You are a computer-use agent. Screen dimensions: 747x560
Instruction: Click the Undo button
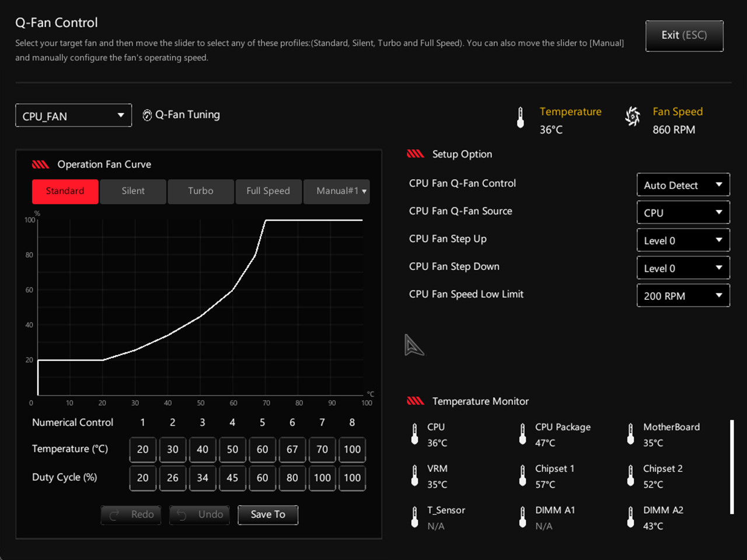(200, 515)
